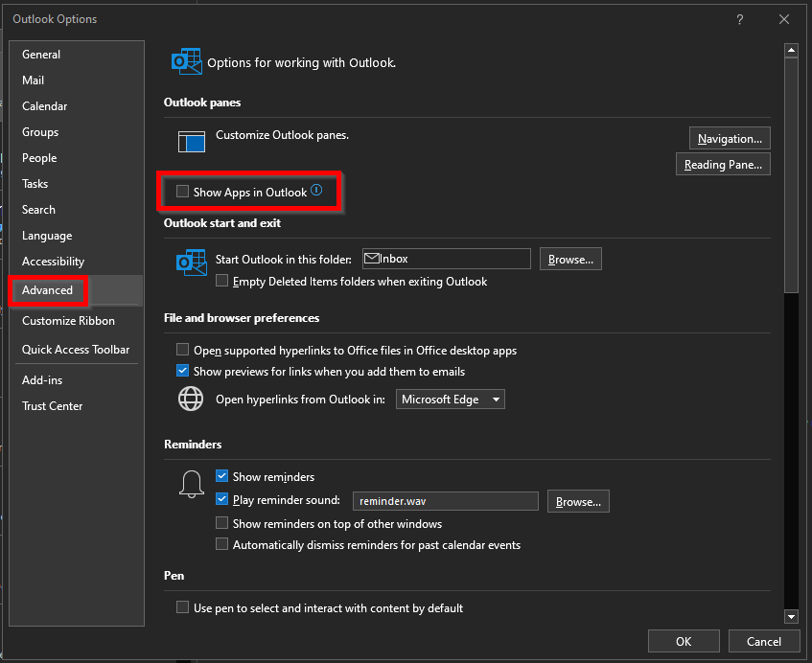
Task: Open Trust Center settings
Action: point(76,406)
